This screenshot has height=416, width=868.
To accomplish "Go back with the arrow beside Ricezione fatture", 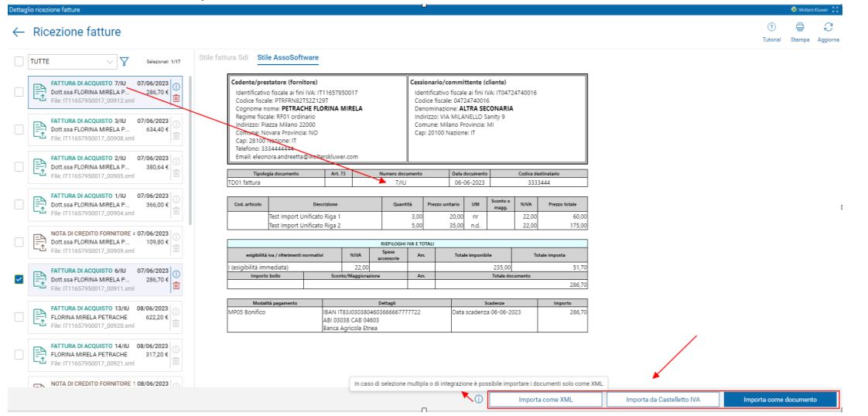I will click(19, 32).
